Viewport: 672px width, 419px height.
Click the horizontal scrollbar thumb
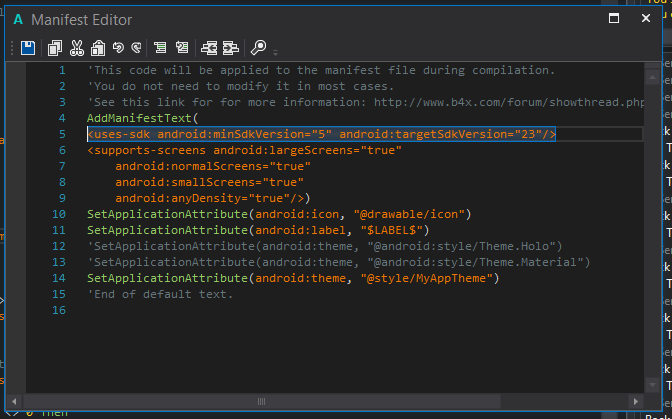(x=261, y=401)
